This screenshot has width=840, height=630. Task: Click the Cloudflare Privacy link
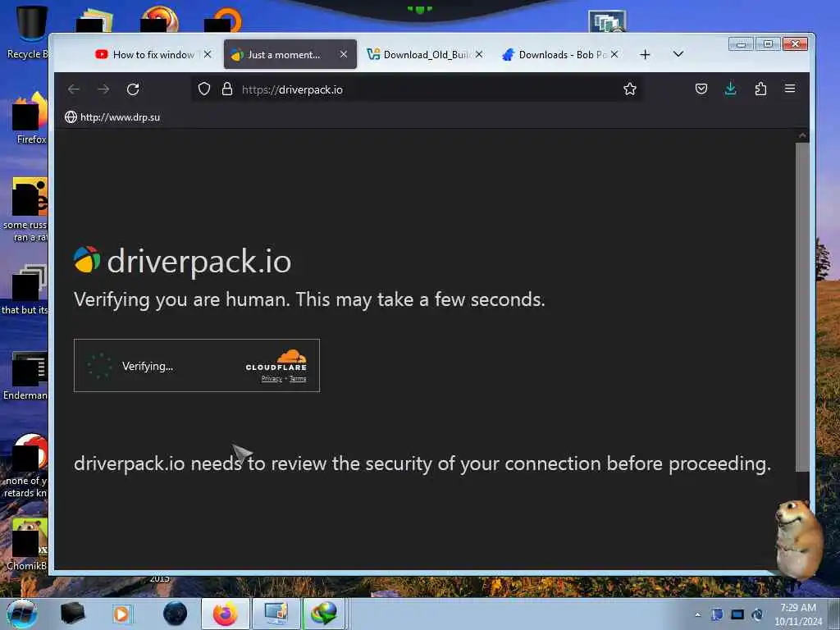coord(272,379)
